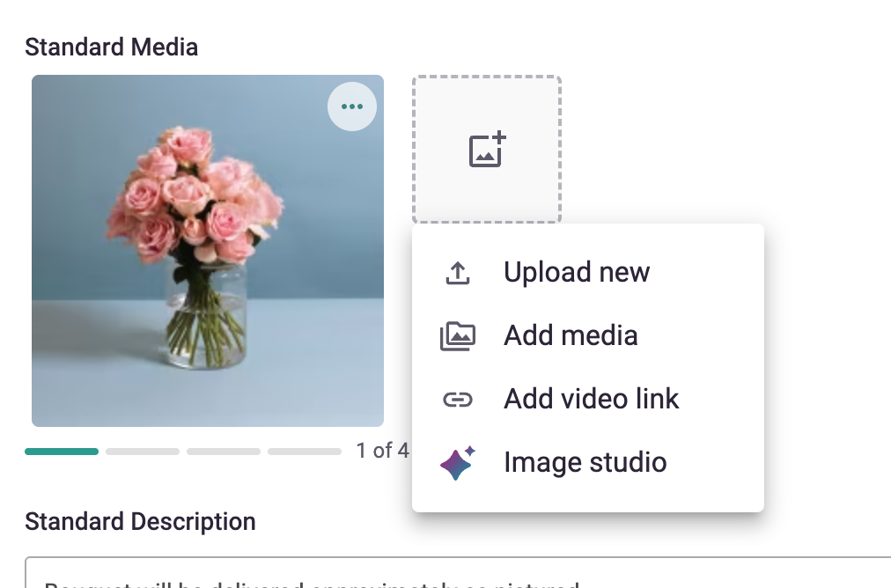Select Upload new from the menu

tap(587, 273)
